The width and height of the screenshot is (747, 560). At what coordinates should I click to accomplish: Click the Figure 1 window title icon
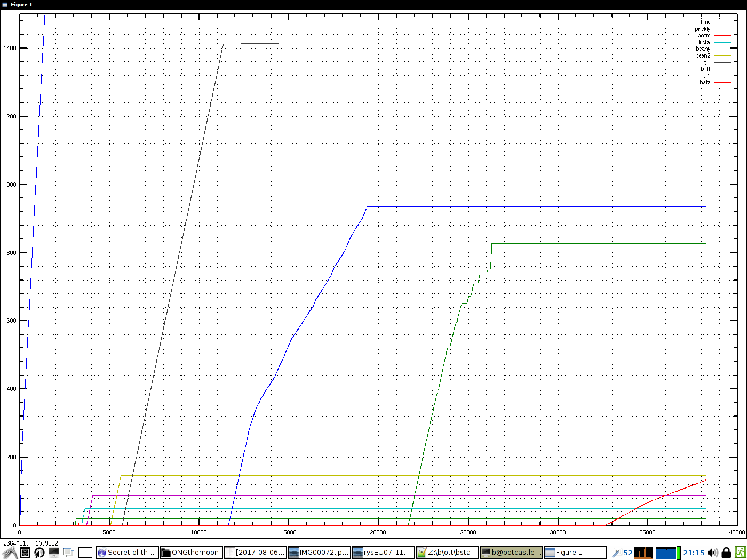(5, 5)
